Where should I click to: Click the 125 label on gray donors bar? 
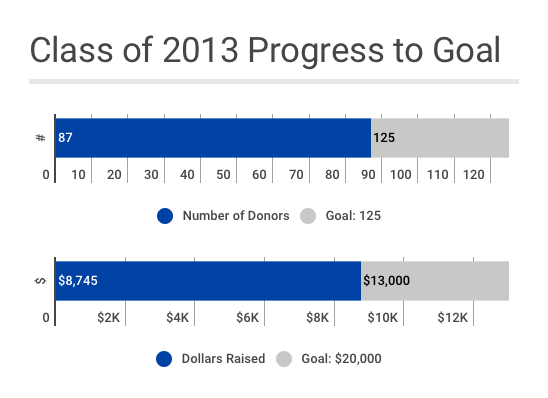tap(384, 138)
